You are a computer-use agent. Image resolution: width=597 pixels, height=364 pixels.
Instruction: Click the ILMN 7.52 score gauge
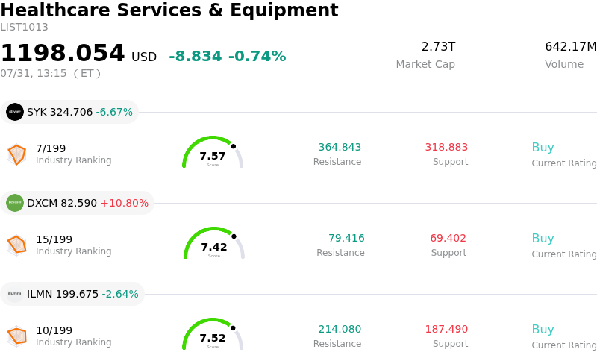click(213, 334)
